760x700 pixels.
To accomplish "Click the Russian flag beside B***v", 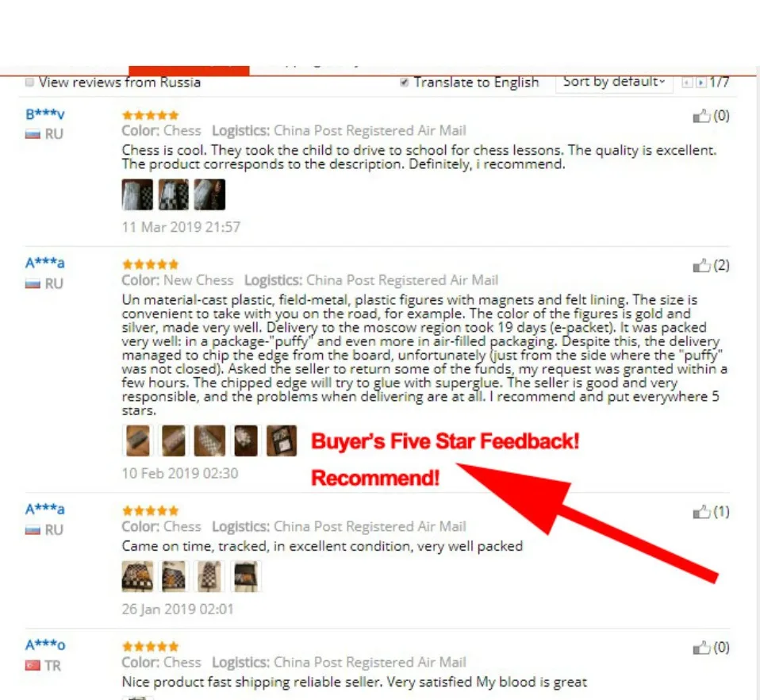I will [x=33, y=134].
